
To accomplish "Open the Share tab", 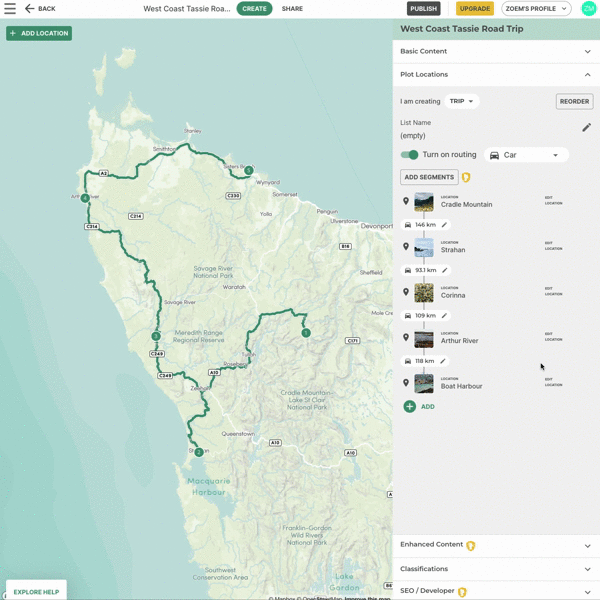I will [x=292, y=9].
